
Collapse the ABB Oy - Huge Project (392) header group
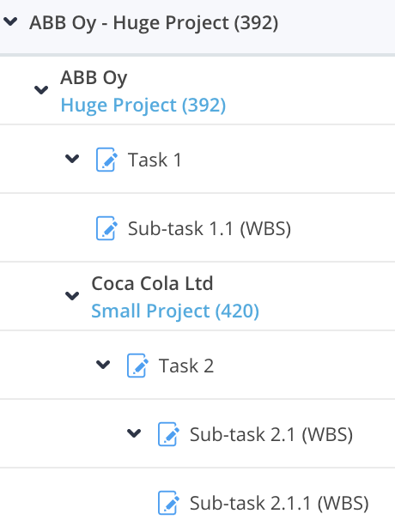[x=10, y=22]
